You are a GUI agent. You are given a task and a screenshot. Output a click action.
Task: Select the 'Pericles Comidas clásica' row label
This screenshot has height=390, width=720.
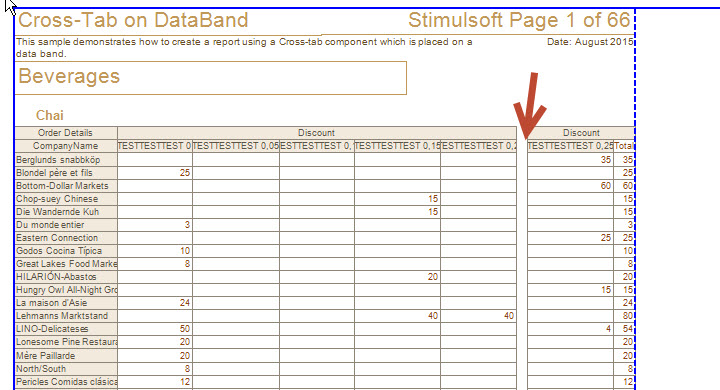pos(66,382)
